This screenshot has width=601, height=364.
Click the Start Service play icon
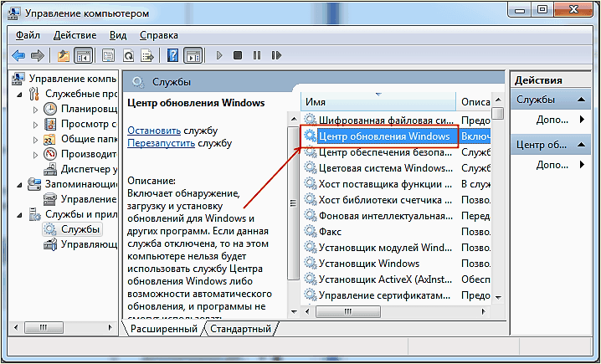coord(219,55)
